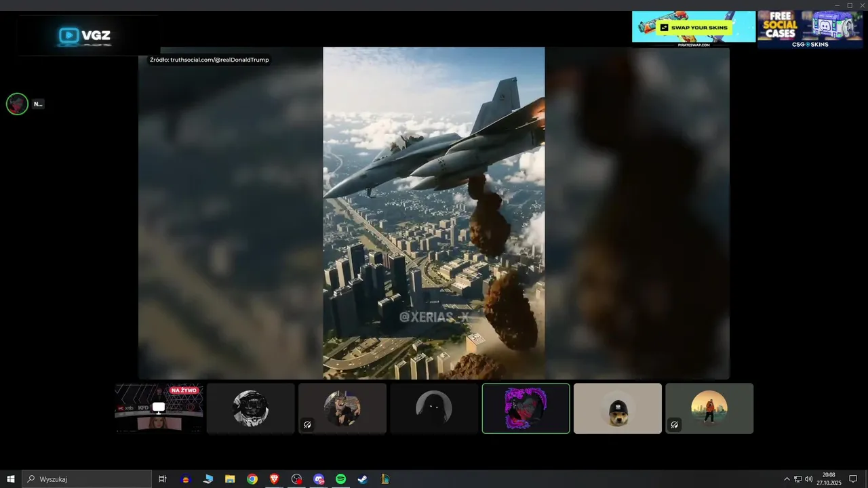The width and height of the screenshot is (868, 488).
Task: Select green-highlighted purple avatar participant tile
Action: click(x=526, y=408)
